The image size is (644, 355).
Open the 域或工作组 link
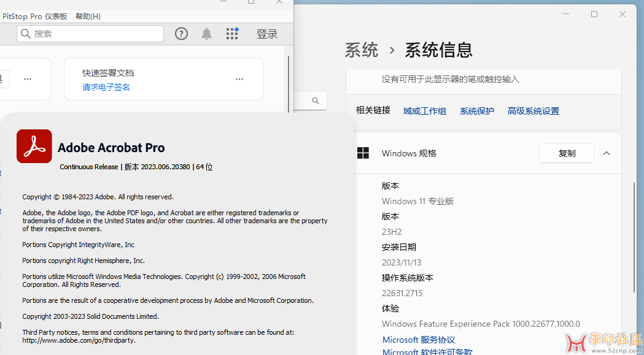424,111
